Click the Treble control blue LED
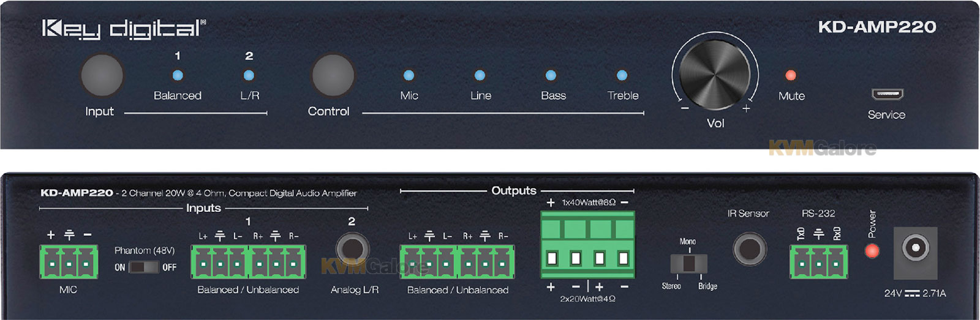980x320 pixels. (622, 76)
